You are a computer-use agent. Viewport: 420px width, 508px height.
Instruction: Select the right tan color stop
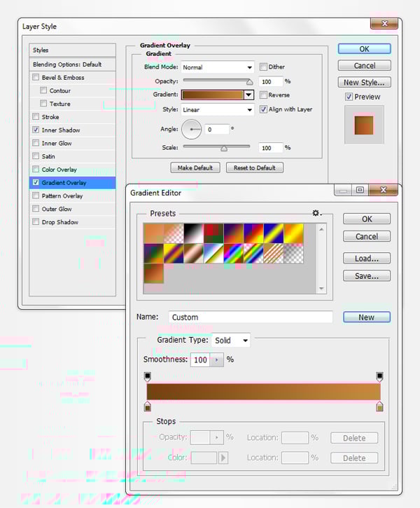pos(379,406)
